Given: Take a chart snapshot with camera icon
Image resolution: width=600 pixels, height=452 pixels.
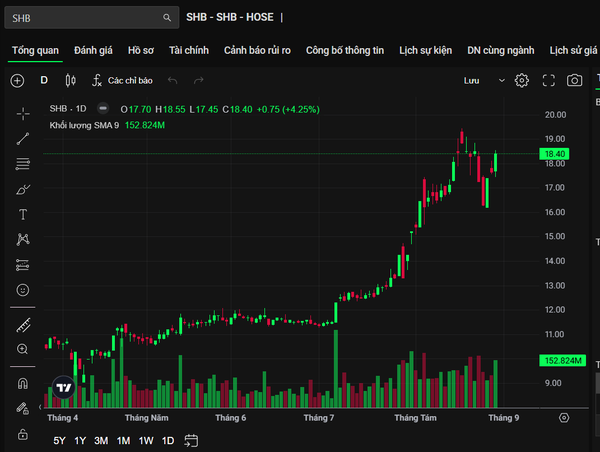Looking at the screenshot, I should pos(574,80).
